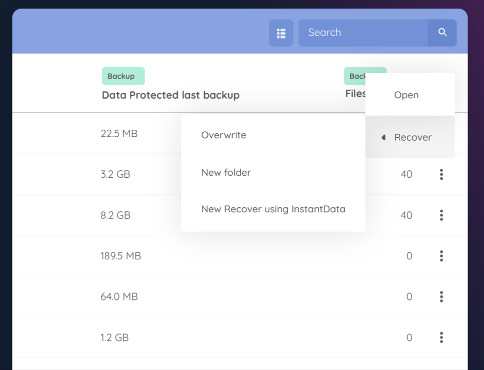Viewport: 484px width, 370px height.
Task: Click the list view icon beside Search
Action: tap(281, 33)
